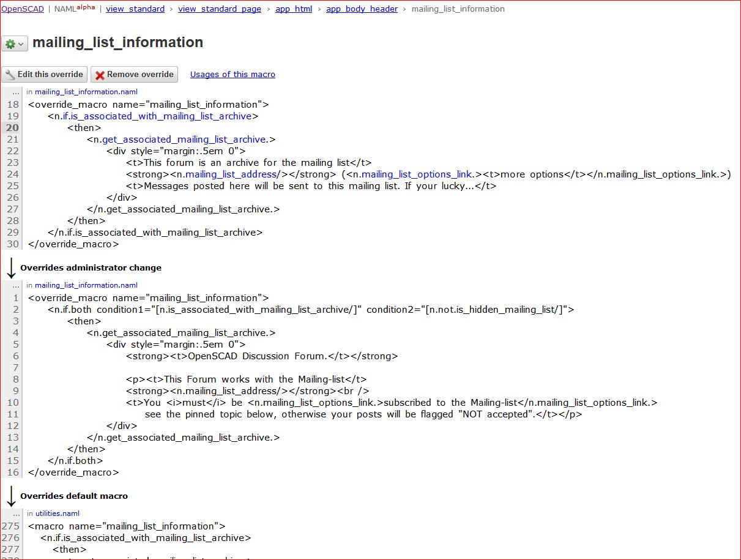Expand the ellipsis above the administrator change block

coord(16,286)
